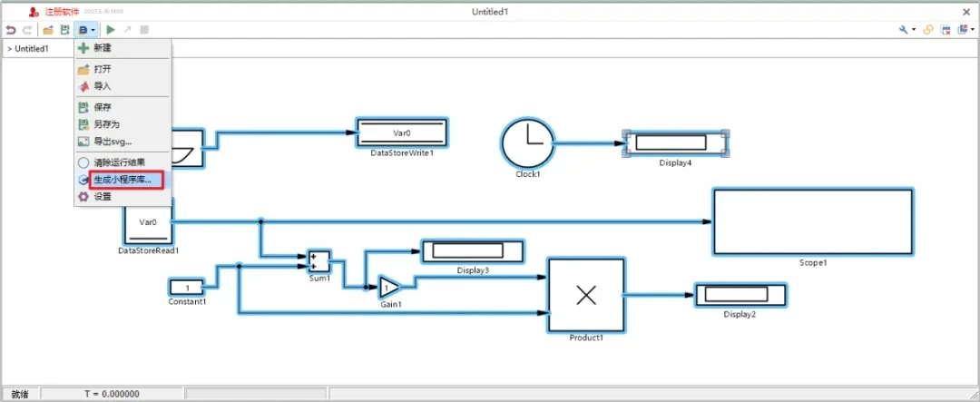Click the open folder toolbar icon
Screen dimensions: 980x402
point(48,30)
